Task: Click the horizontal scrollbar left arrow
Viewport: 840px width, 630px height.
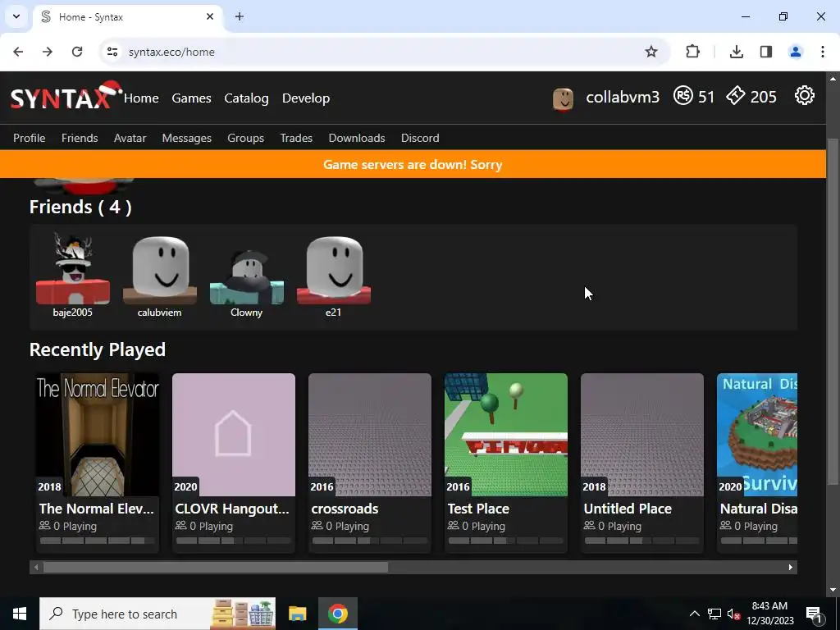Action: point(36,567)
